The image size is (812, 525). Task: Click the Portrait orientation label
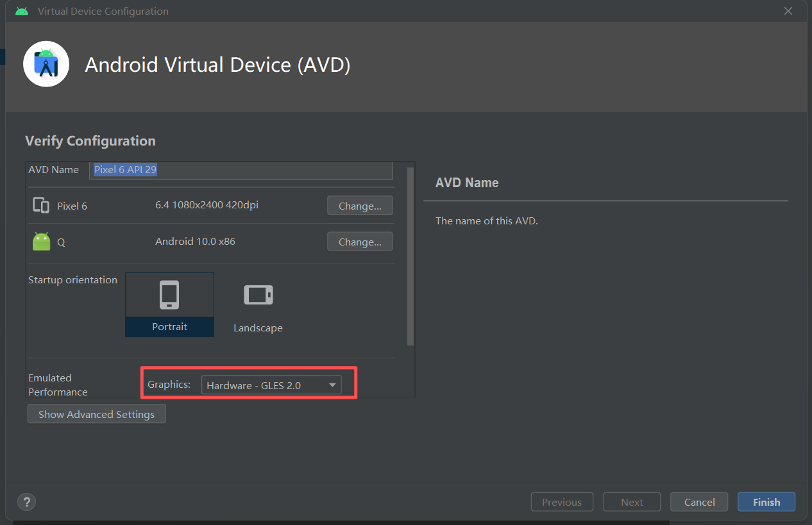(x=169, y=327)
